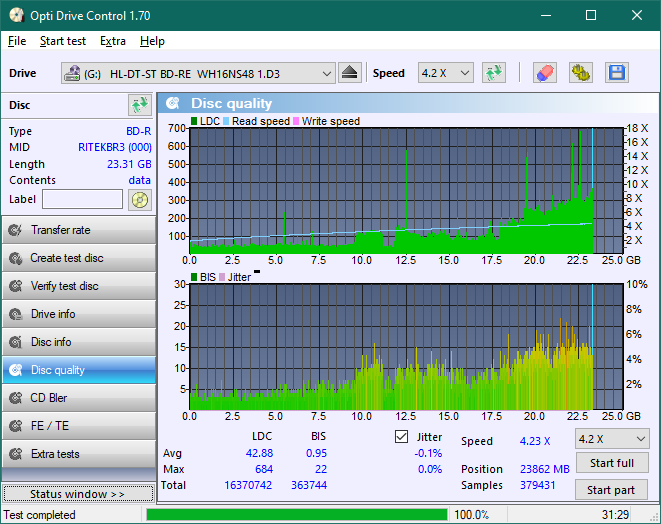Click the Disc quality header disc icon
Screen dimensions: 661x524
(x=173, y=103)
